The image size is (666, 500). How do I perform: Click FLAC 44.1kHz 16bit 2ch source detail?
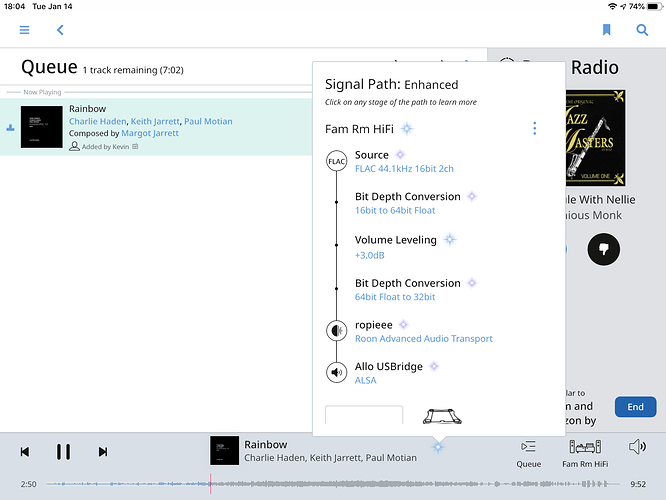[404, 169]
